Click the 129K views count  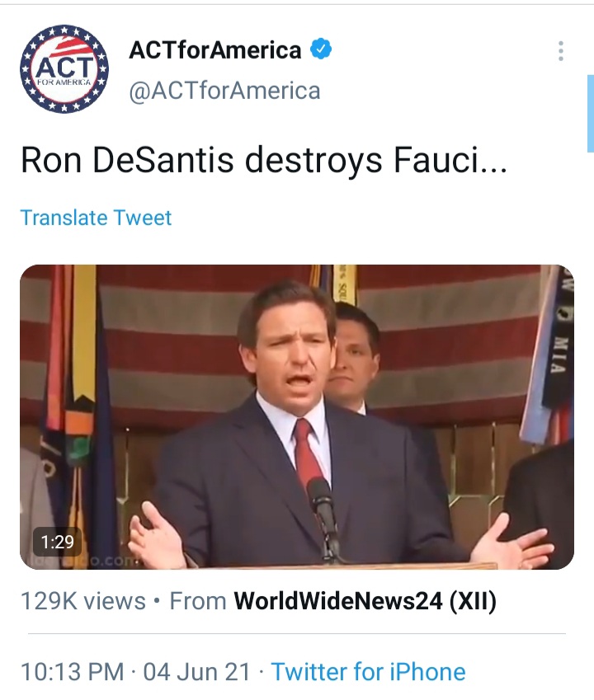tap(83, 600)
